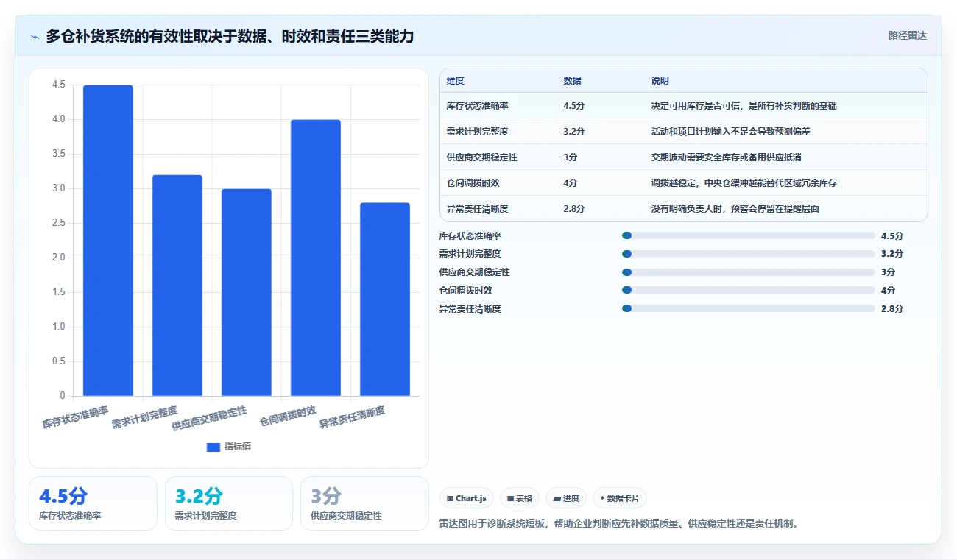
Task: Click the page title about 多仓补货系统
Action: [x=230, y=36]
